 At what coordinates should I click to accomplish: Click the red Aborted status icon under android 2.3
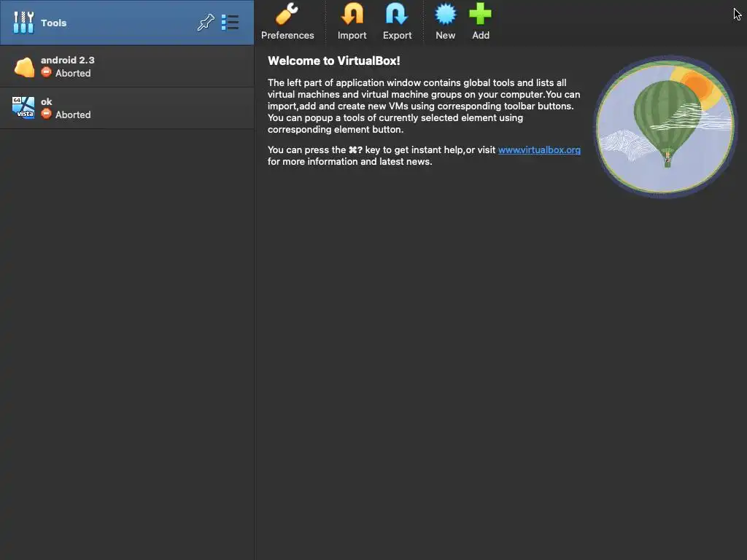coord(46,72)
